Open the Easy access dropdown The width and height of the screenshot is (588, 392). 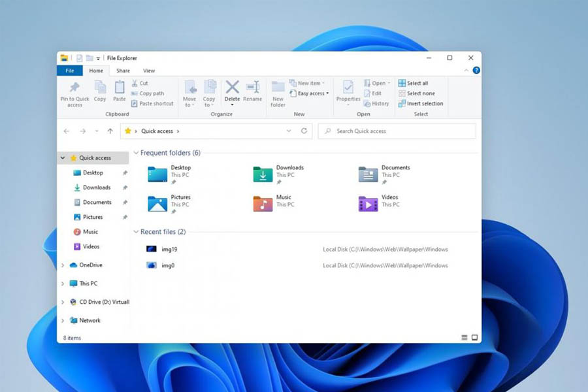point(310,93)
